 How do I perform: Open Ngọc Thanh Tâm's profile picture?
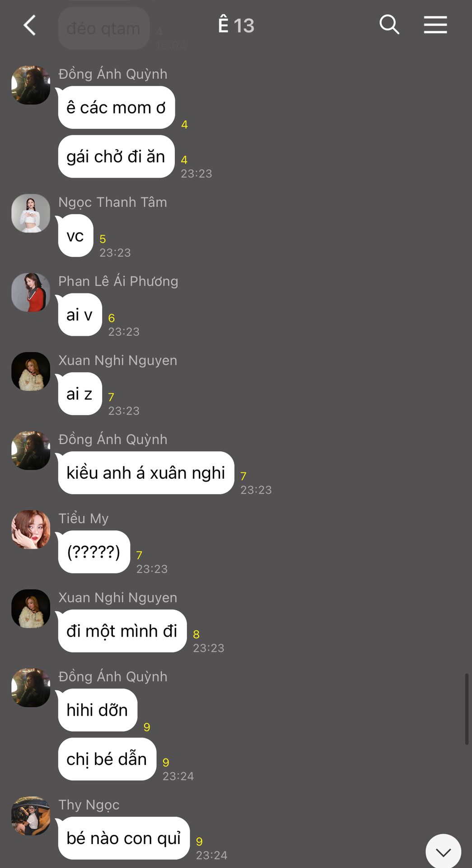pos(31,213)
